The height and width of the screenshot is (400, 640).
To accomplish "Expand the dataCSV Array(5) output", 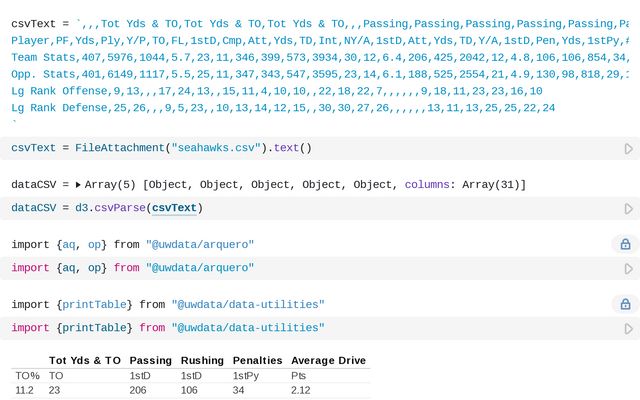I will pos(79,185).
